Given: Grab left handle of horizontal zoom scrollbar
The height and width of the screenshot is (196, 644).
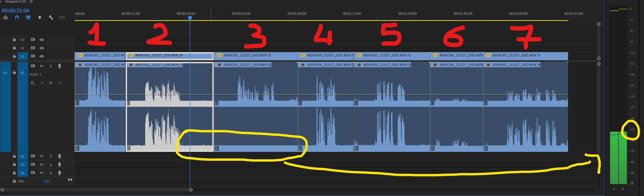Looking at the screenshot, I should [x=2, y=190].
